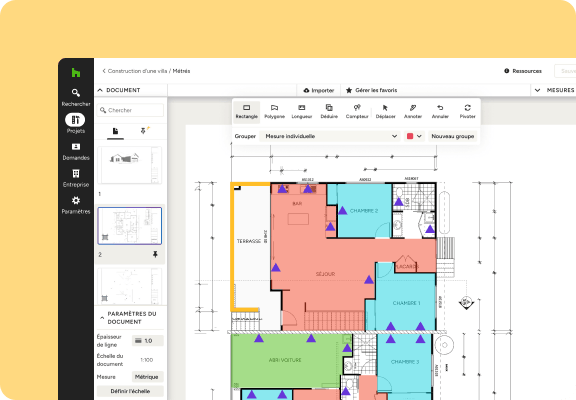Rotate the plan with Pivoter
576x400 pixels.
(x=468, y=112)
